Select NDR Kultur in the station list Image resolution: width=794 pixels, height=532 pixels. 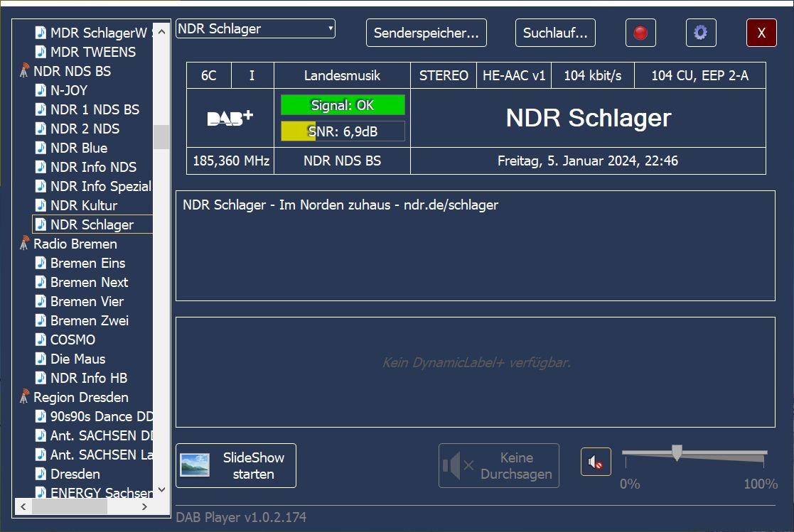pos(84,205)
